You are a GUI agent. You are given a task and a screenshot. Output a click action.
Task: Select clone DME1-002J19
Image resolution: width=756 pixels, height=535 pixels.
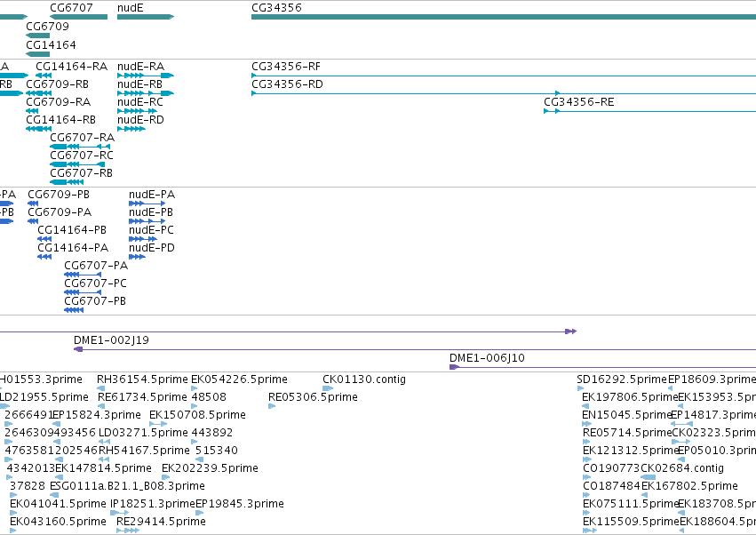[x=415, y=349]
